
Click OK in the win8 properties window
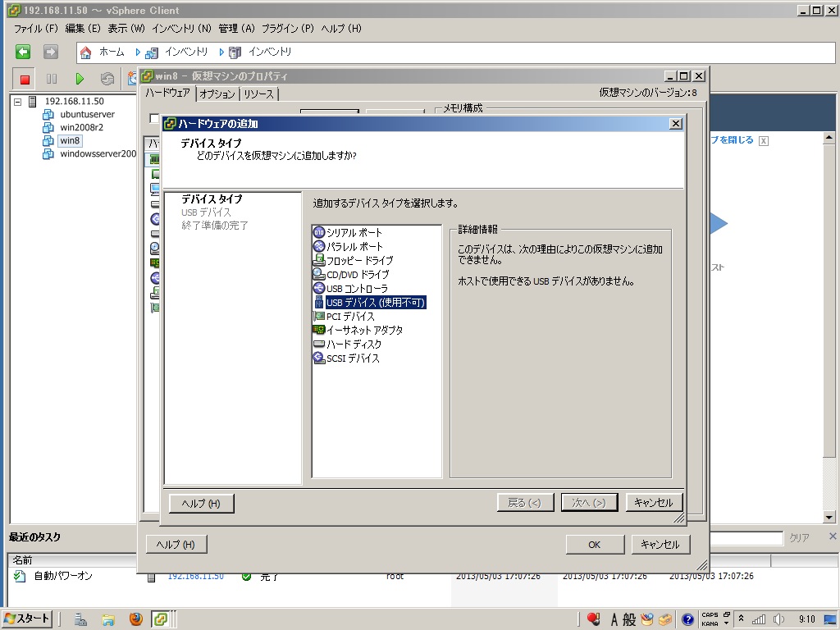(595, 545)
